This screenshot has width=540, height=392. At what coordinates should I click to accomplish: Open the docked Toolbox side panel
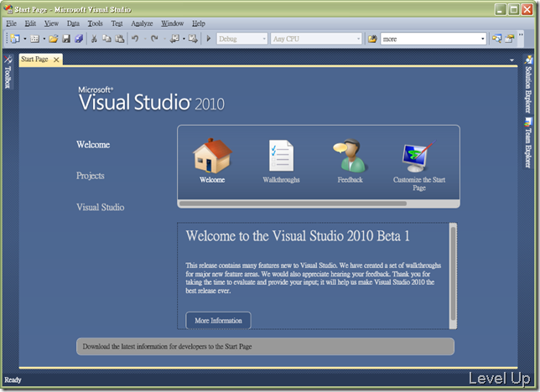pyautogui.click(x=8, y=72)
